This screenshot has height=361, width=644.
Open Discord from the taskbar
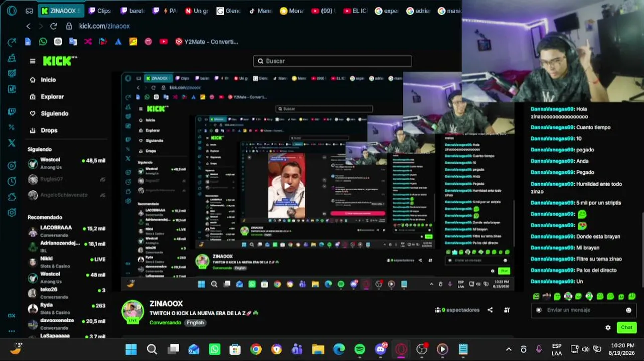tap(381, 349)
